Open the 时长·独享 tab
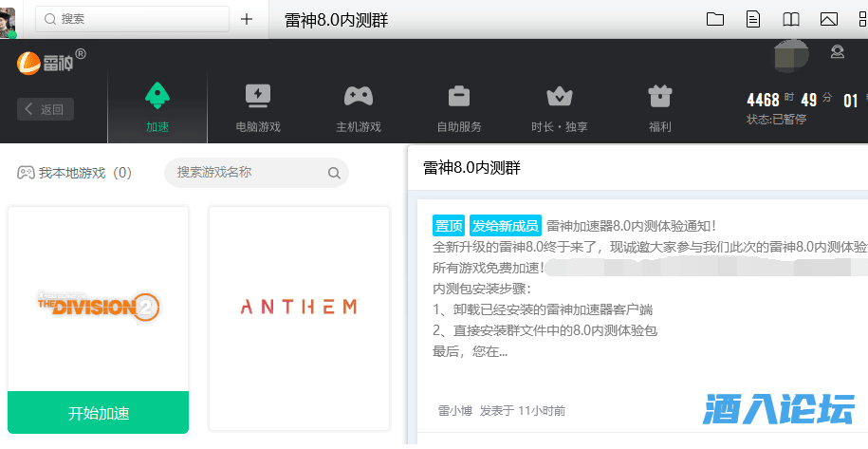 click(x=560, y=106)
